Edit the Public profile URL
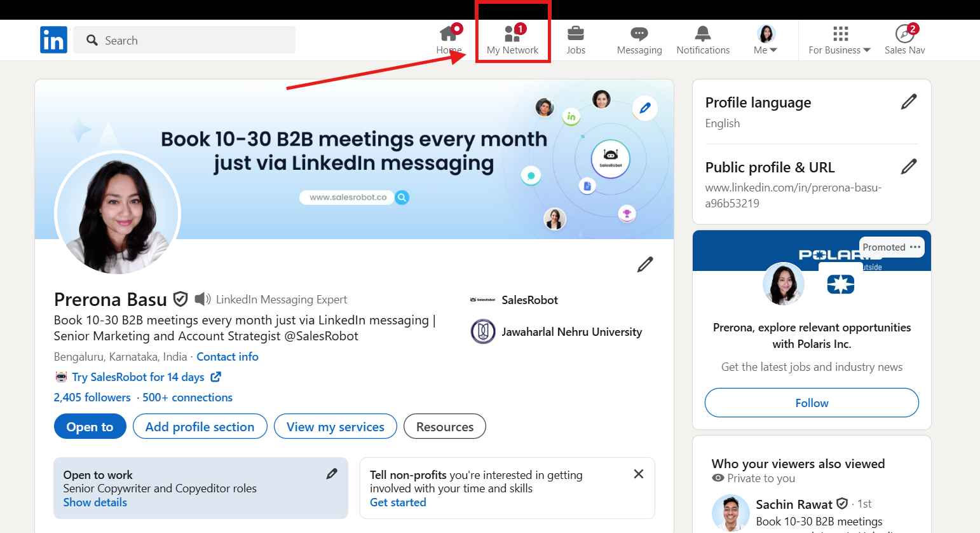Image resolution: width=980 pixels, height=533 pixels. 909,166
